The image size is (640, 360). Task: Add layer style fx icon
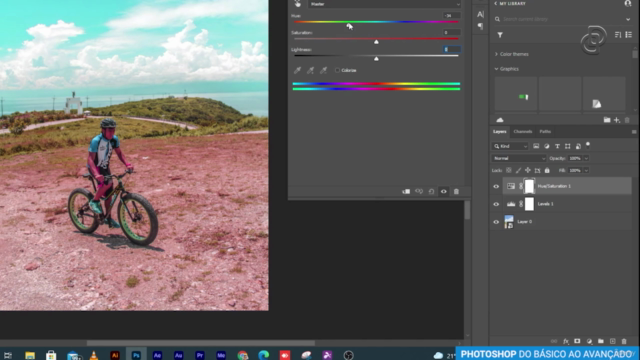click(566, 341)
